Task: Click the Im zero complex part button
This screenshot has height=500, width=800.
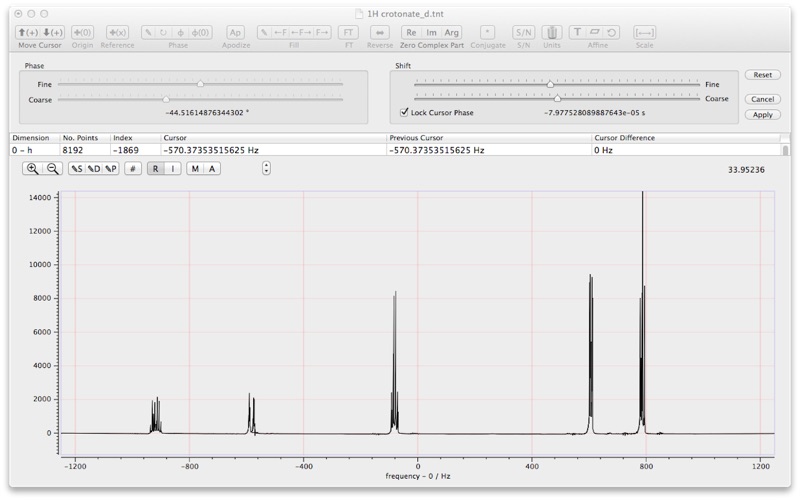Action: coord(432,33)
